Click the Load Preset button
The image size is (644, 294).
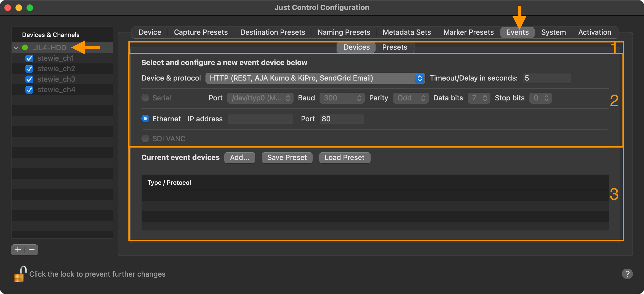click(345, 157)
